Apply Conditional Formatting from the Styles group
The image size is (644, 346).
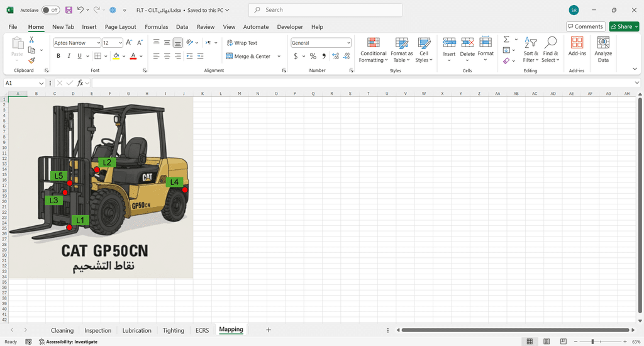tap(374, 48)
